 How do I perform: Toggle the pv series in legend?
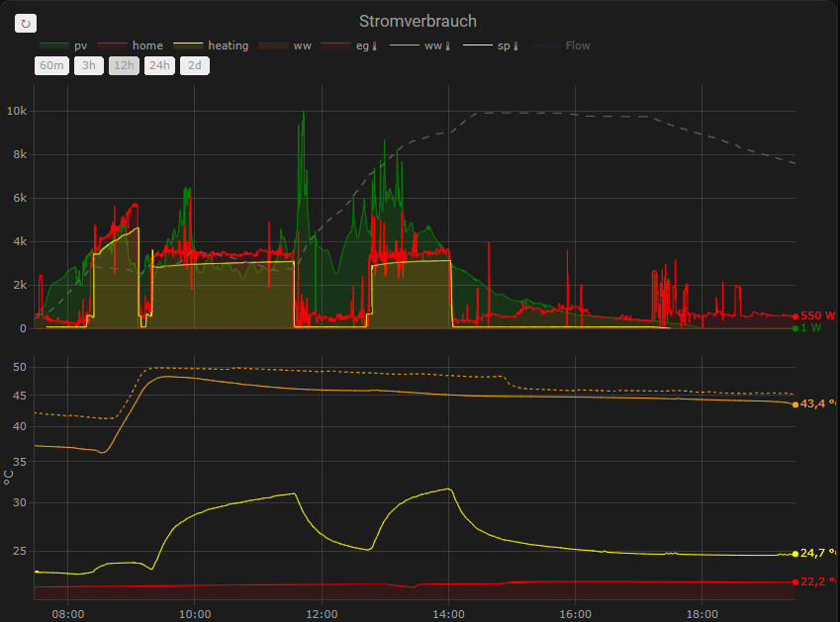(x=64, y=45)
